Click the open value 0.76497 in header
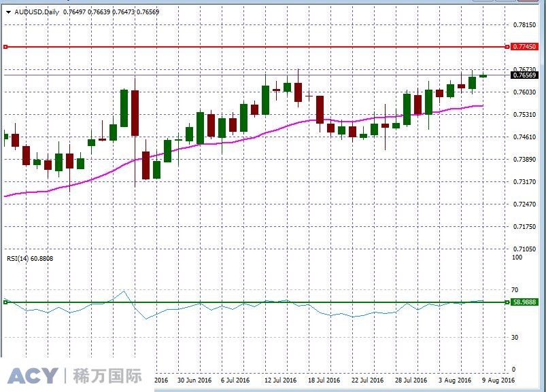The width and height of the screenshot is (546, 392). (75, 12)
